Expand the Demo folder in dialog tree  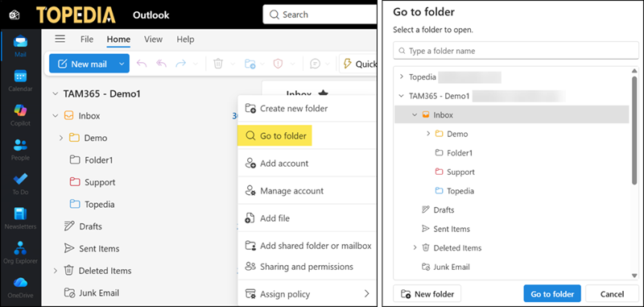[x=428, y=134]
